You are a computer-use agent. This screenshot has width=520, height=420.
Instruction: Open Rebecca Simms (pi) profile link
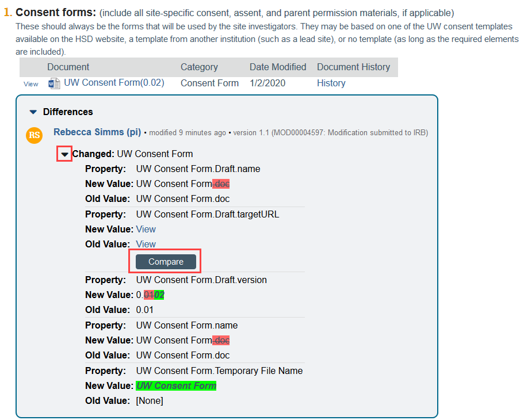[97, 132]
